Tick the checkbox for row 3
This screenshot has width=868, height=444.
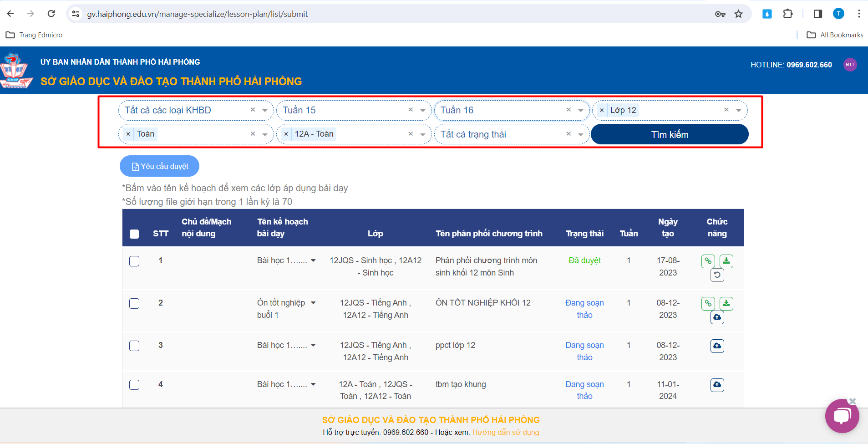[x=134, y=346]
